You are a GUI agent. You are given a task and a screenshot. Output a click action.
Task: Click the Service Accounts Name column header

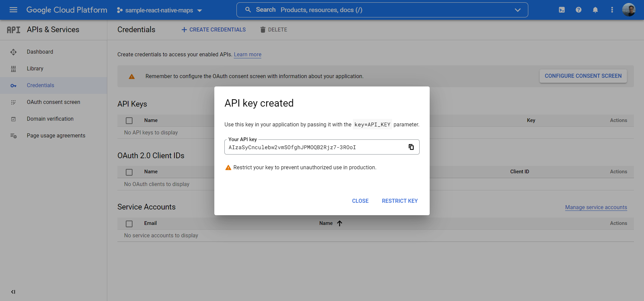tap(326, 223)
